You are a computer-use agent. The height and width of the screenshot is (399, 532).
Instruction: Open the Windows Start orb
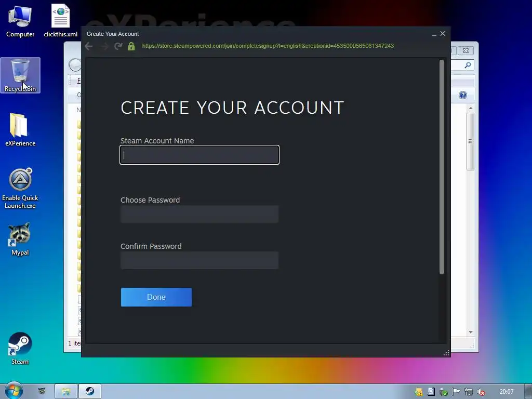click(x=14, y=391)
